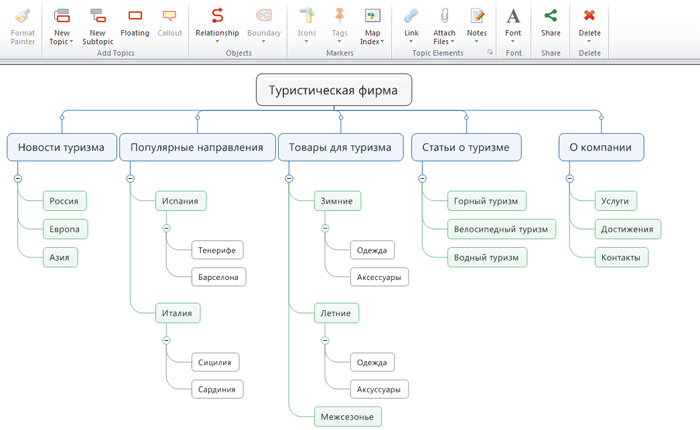The width and height of the screenshot is (700, 430).
Task: Select the Сицилия subtopic
Action: coord(215,362)
